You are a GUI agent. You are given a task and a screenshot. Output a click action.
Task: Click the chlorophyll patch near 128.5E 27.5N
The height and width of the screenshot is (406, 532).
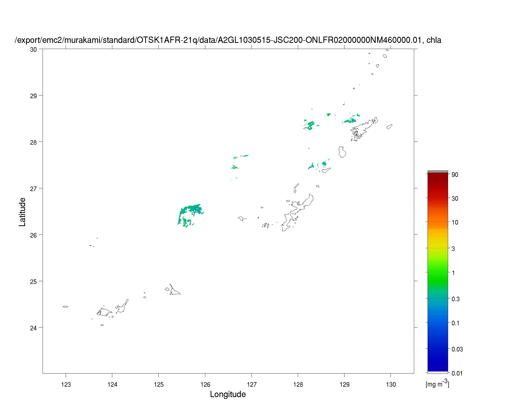[x=319, y=164]
